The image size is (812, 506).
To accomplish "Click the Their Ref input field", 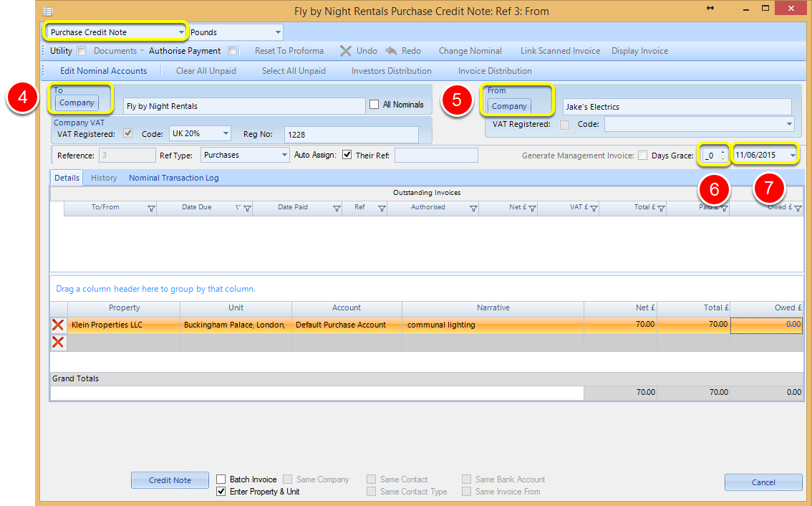I will pos(436,155).
